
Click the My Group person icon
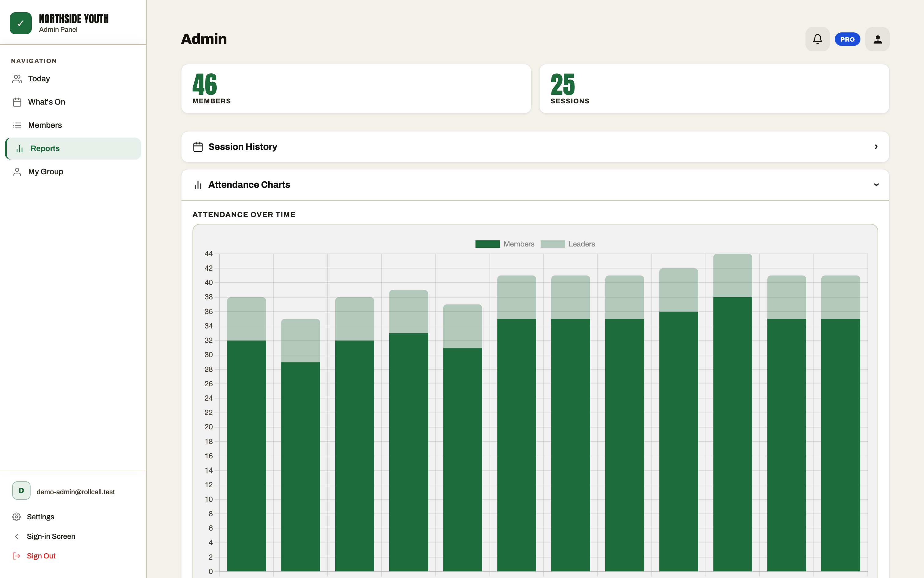point(17,172)
